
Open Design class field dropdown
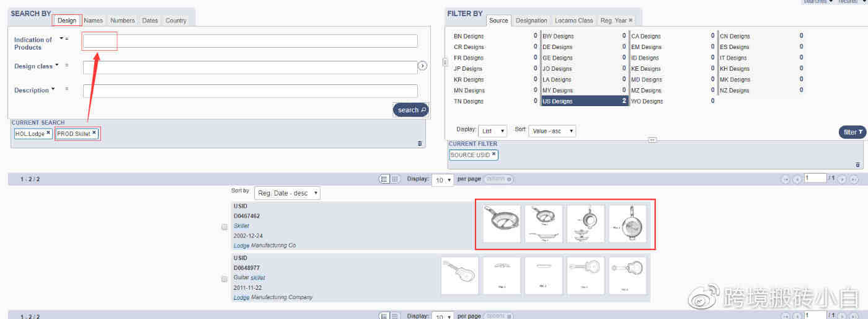tap(56, 65)
